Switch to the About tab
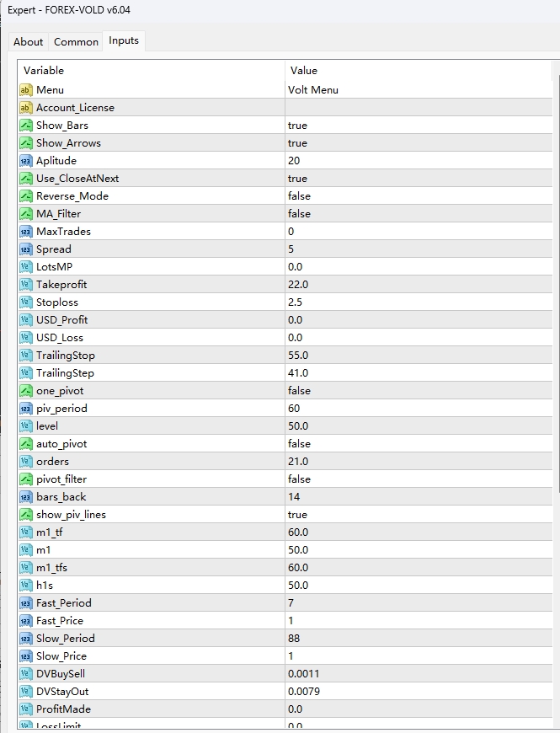Viewport: 560px width, 733px height. (28, 41)
